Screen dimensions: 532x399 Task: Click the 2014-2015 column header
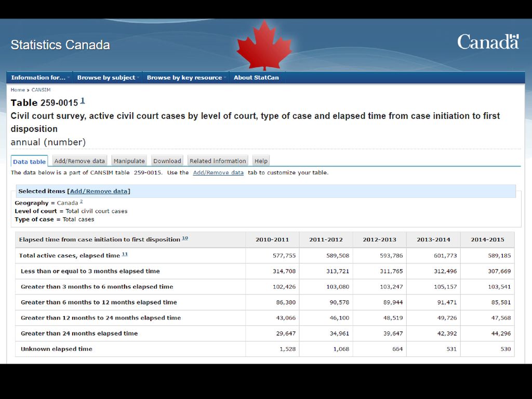(487, 240)
